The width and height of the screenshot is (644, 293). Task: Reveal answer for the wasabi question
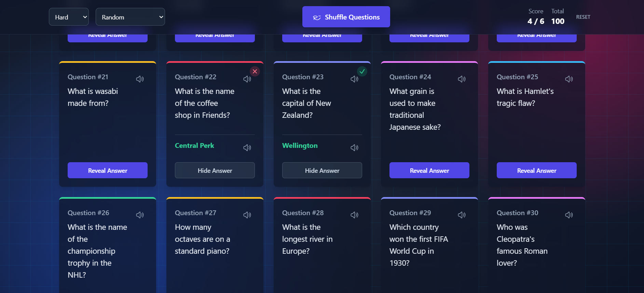[x=108, y=170]
